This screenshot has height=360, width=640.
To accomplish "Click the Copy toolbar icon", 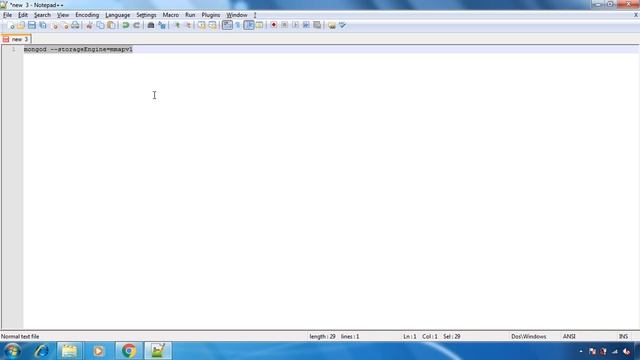I will (100, 25).
